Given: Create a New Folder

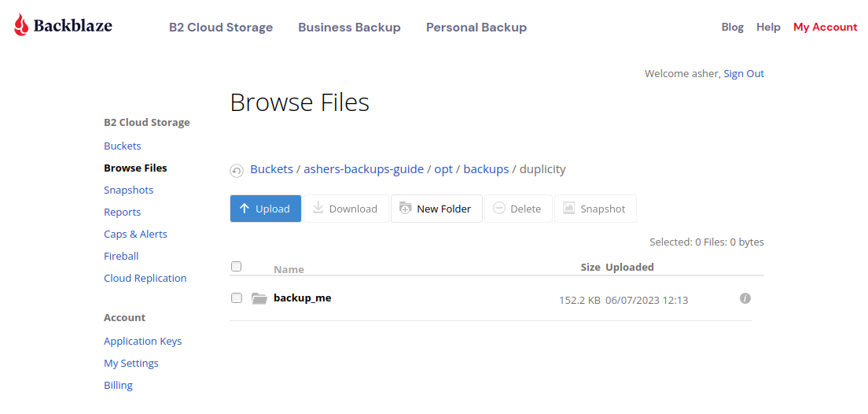Looking at the screenshot, I should (436, 209).
